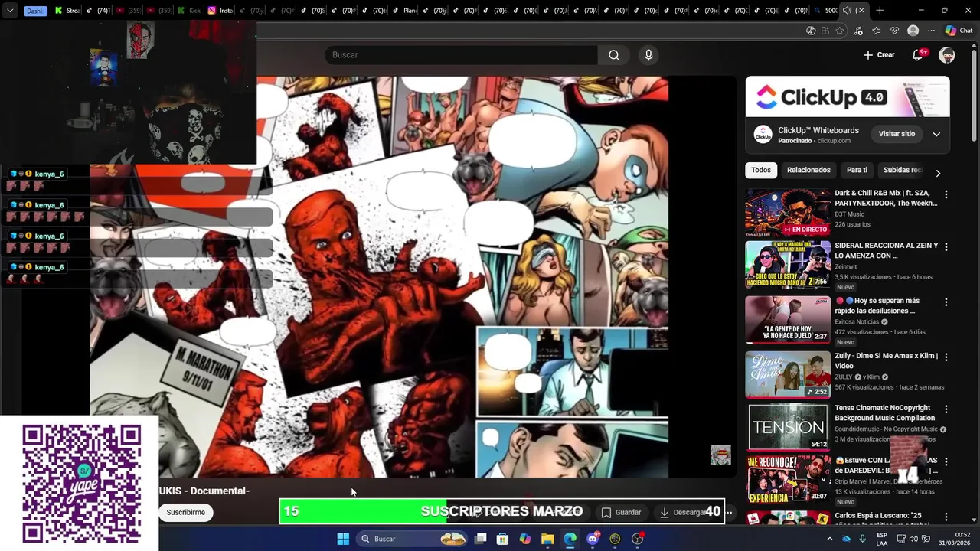Click the YouTube search input field
The width and height of the screenshot is (980, 551).
point(461,55)
